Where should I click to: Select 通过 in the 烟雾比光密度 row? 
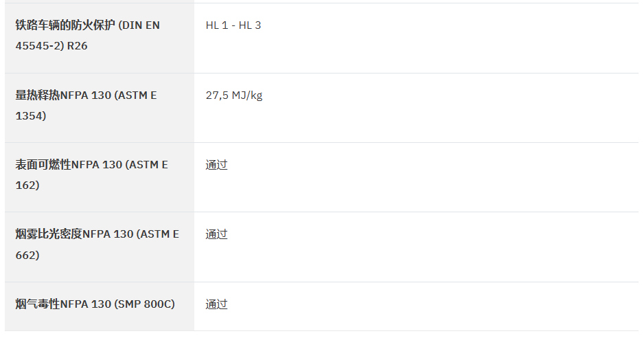click(x=216, y=234)
